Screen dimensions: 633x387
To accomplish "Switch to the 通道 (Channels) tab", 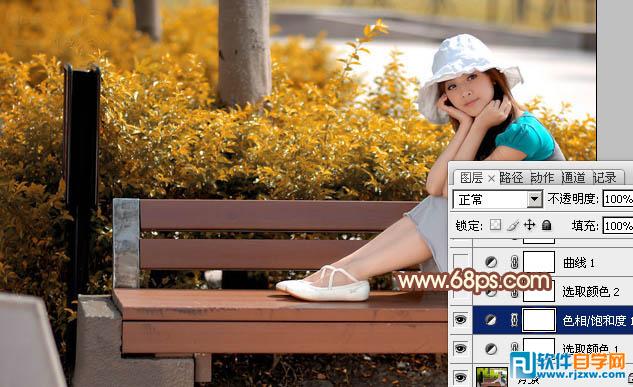I will pyautogui.click(x=573, y=178).
